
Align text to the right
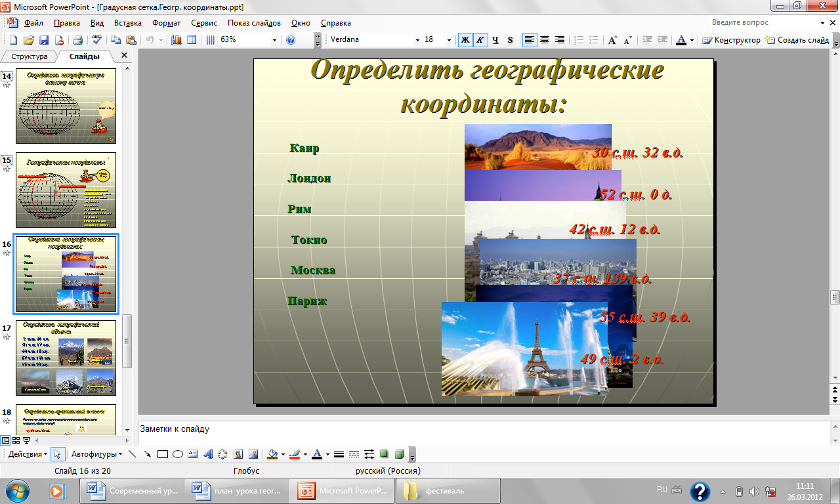(560, 40)
